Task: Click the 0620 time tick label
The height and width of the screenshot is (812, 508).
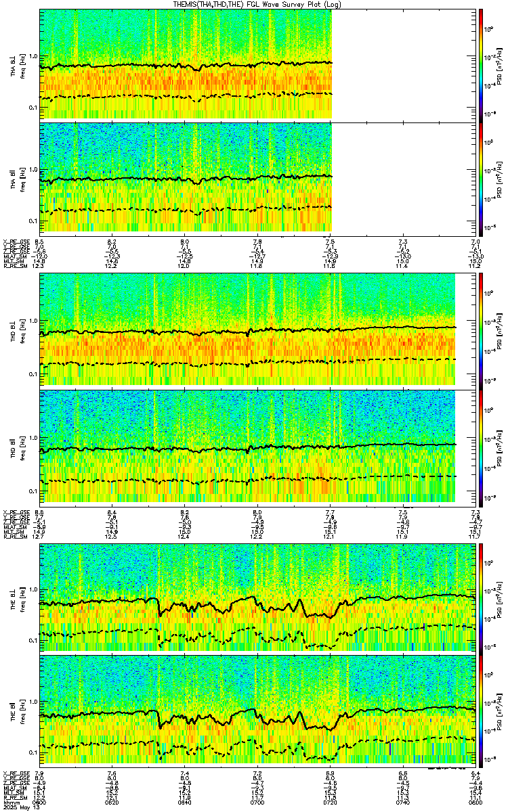Action: pos(112,803)
